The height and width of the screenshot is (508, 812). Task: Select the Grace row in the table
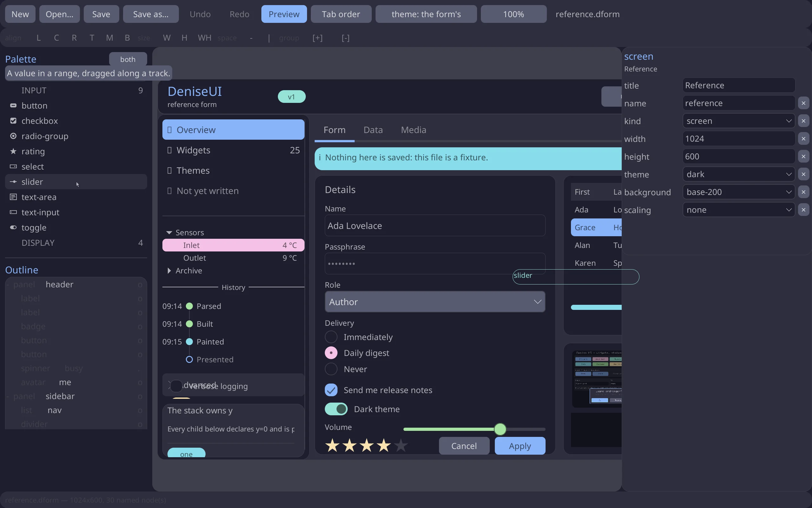tap(596, 227)
